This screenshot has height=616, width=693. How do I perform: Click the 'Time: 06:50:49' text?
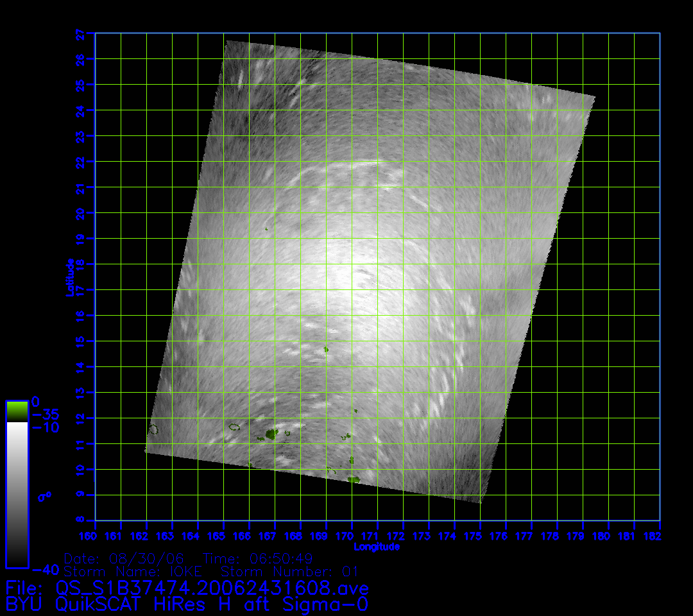[x=258, y=558]
